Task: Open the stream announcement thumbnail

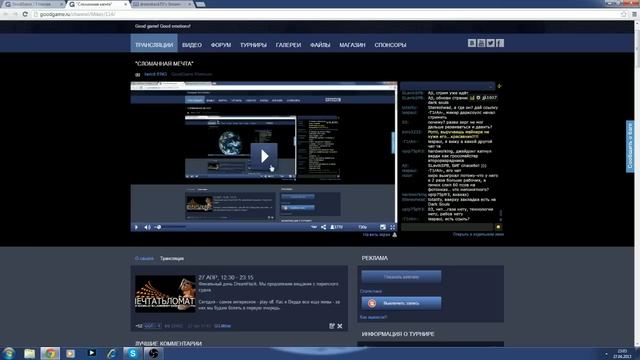Action: pyautogui.click(x=165, y=294)
